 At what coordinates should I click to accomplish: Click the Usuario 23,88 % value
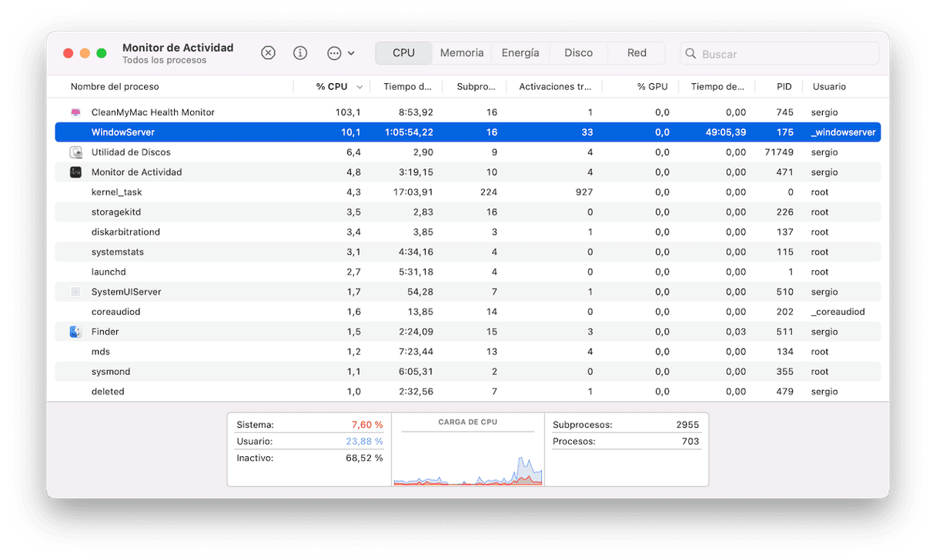(364, 442)
